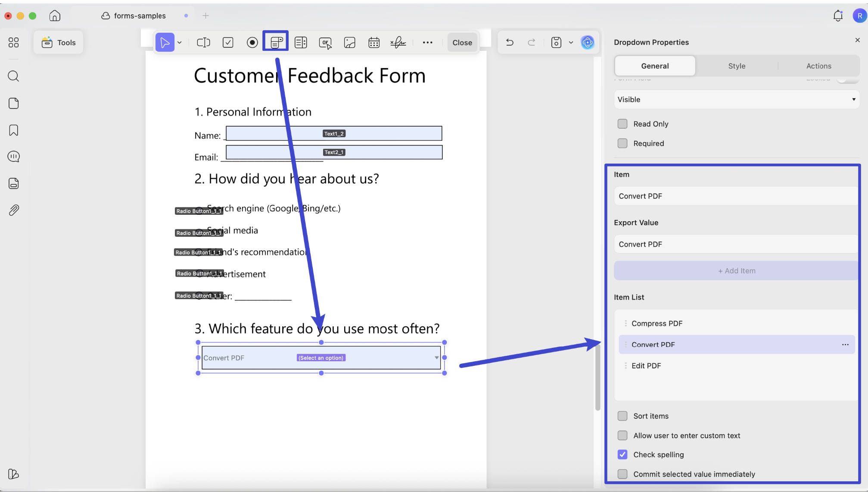Switch to the Style tab
Image resolution: width=868 pixels, height=492 pixels.
click(x=737, y=66)
